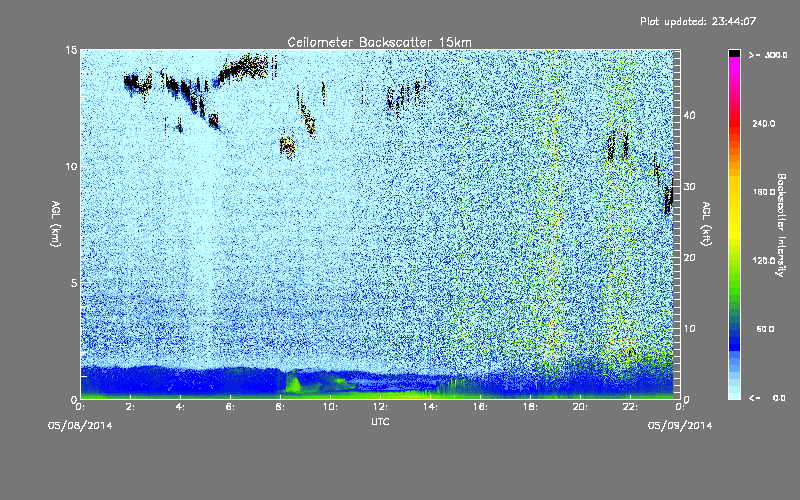Click the colorbar maximum label >= 300.0
Image resolution: width=800 pixels, height=500 pixels.
[x=768, y=55]
